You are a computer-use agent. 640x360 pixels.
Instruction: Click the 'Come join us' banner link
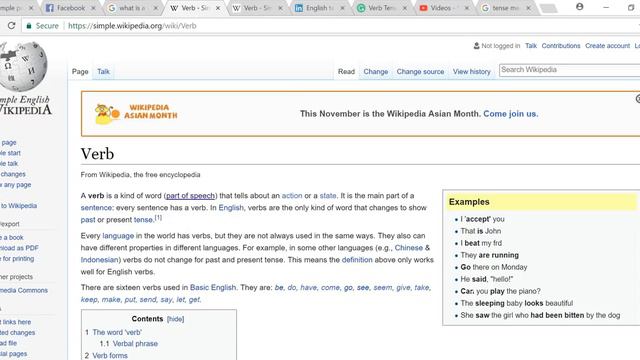tap(511, 114)
